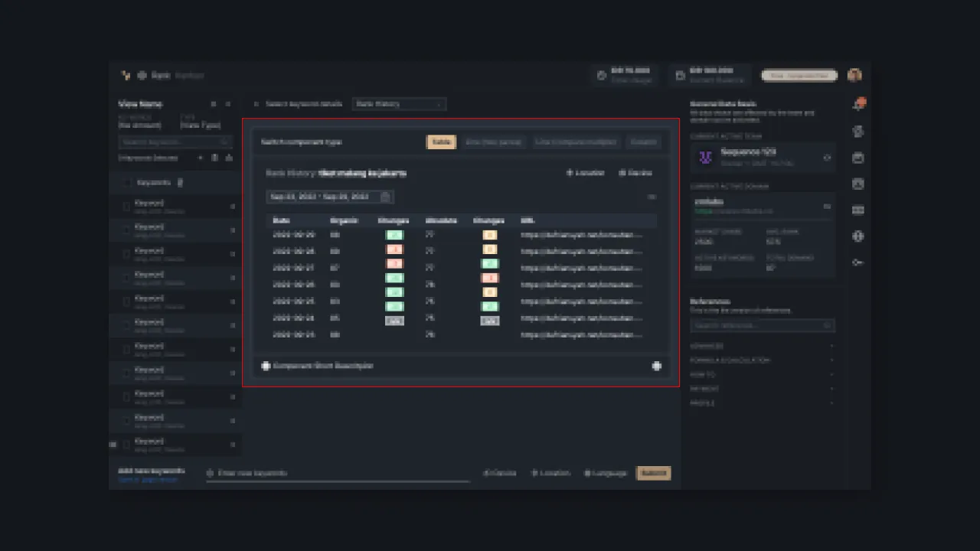Expand the FORMULA & CALCULATION section
Screen dimensions: 980x551
[761, 360]
